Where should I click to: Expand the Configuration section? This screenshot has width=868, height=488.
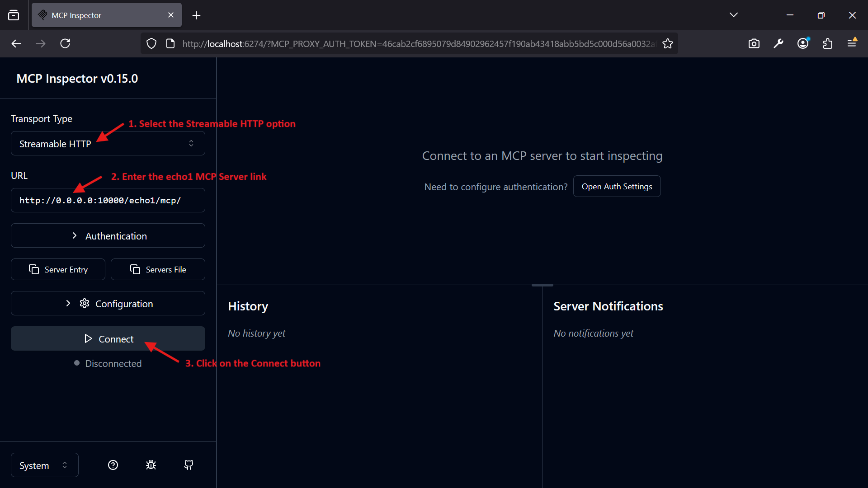tap(108, 304)
